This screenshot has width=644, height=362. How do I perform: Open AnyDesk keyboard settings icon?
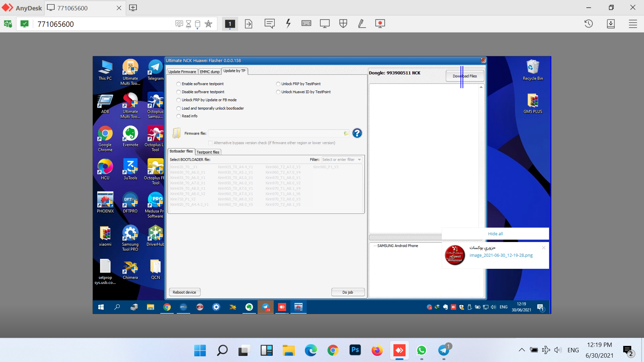coord(306,23)
